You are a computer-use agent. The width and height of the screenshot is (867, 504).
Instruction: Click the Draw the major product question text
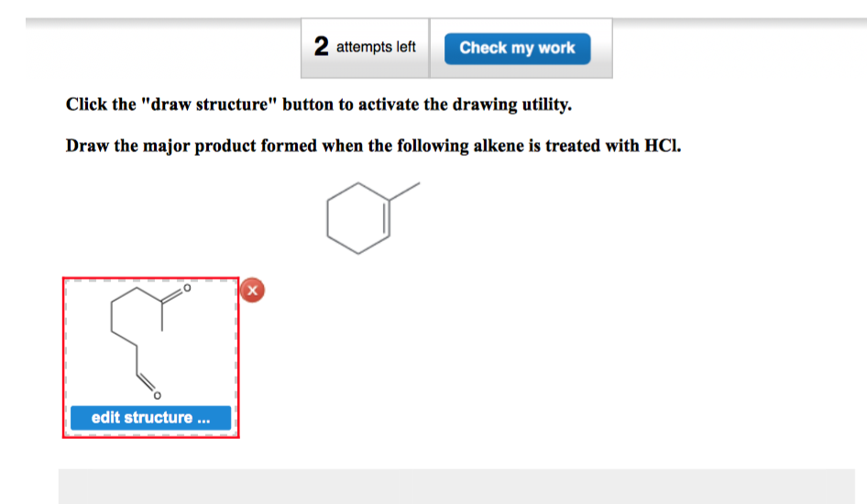373,146
